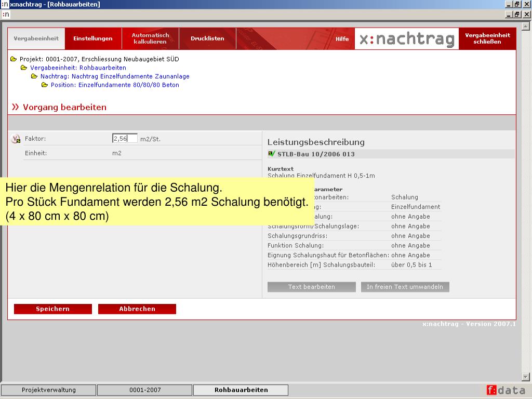532x399 pixels.
Task: Click the 'm2' Einheit value
Action: [x=117, y=153]
